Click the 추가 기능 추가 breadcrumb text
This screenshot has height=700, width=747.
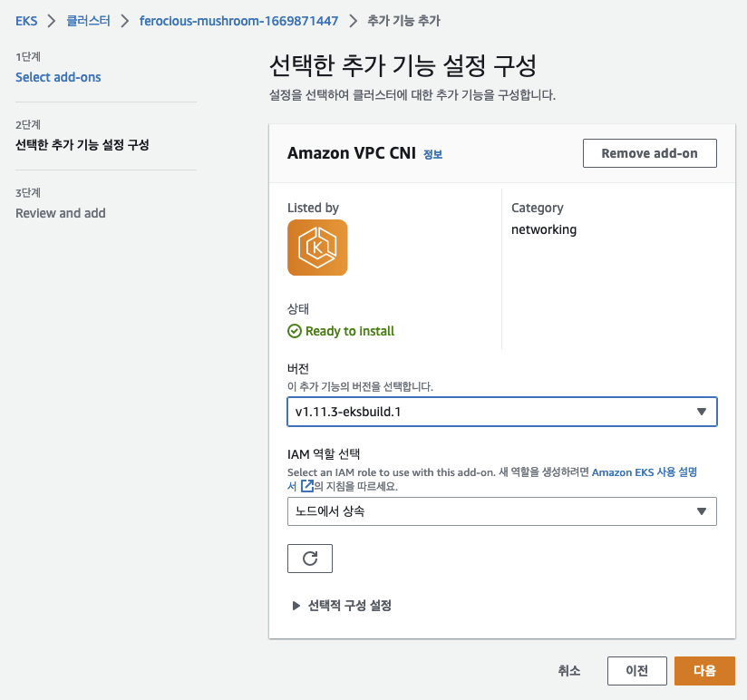coord(404,21)
